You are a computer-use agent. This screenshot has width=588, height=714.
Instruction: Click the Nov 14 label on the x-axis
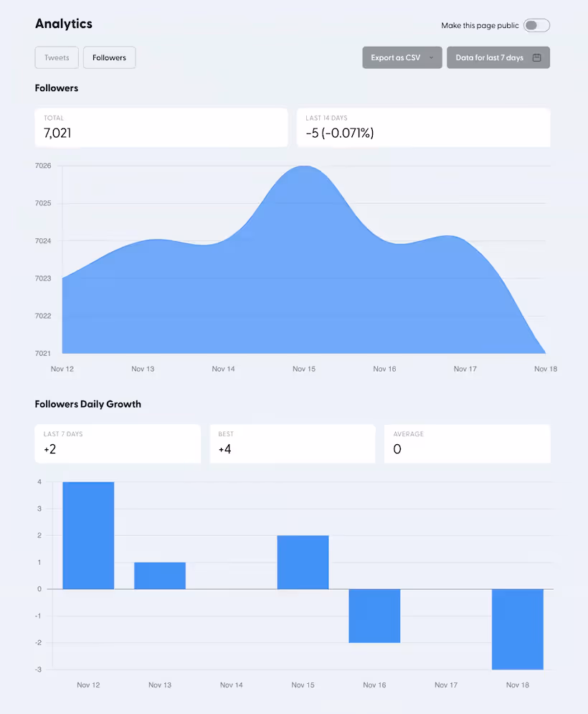(223, 368)
